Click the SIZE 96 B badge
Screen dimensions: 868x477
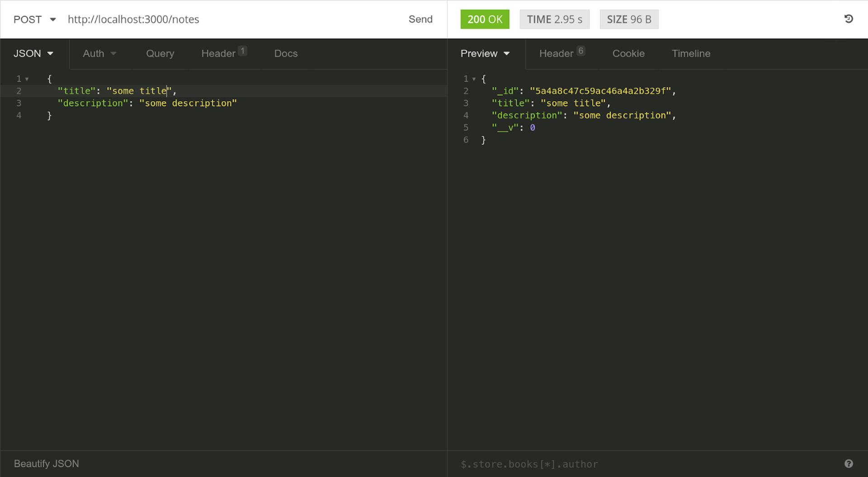[x=629, y=19]
